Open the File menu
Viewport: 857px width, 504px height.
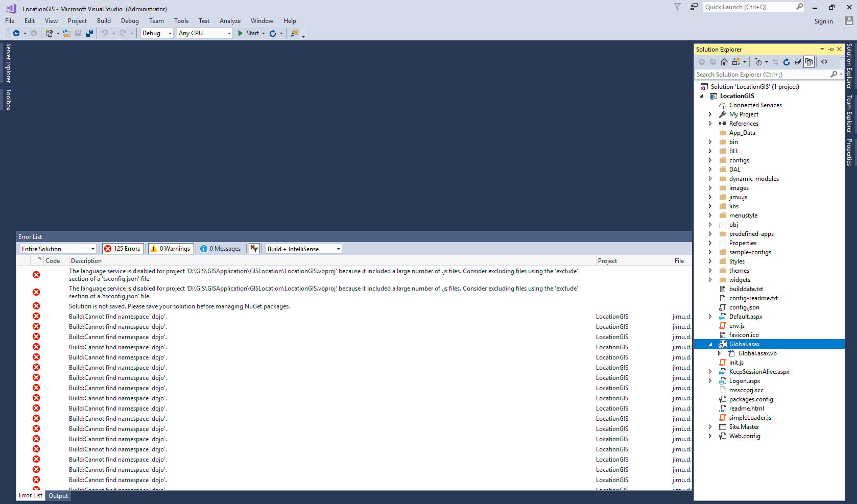point(10,21)
